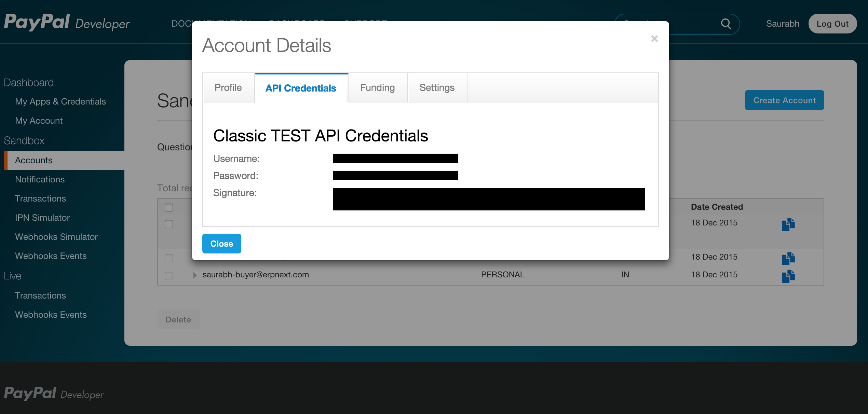Click the Log Out button

coord(832,24)
